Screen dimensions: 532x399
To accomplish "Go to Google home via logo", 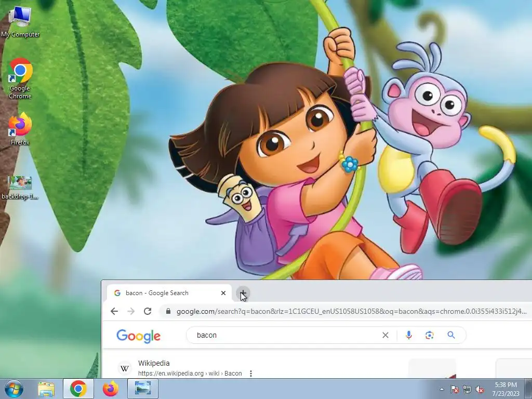I will [x=138, y=336].
